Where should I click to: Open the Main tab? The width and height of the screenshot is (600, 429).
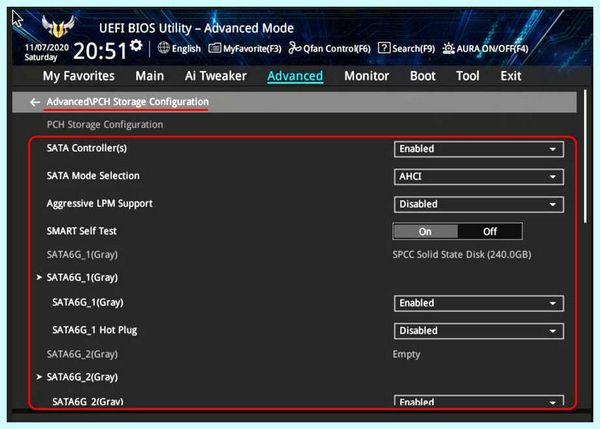(150, 76)
